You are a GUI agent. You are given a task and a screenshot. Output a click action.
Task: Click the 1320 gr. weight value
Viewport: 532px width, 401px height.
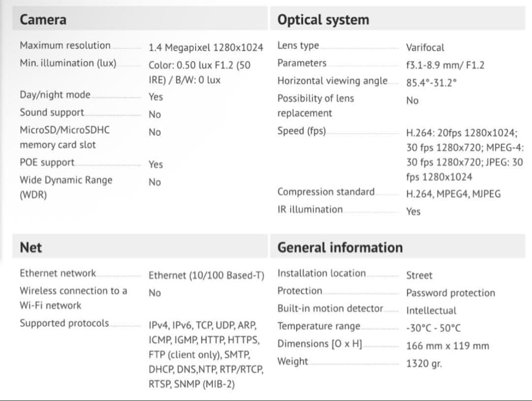tap(424, 364)
